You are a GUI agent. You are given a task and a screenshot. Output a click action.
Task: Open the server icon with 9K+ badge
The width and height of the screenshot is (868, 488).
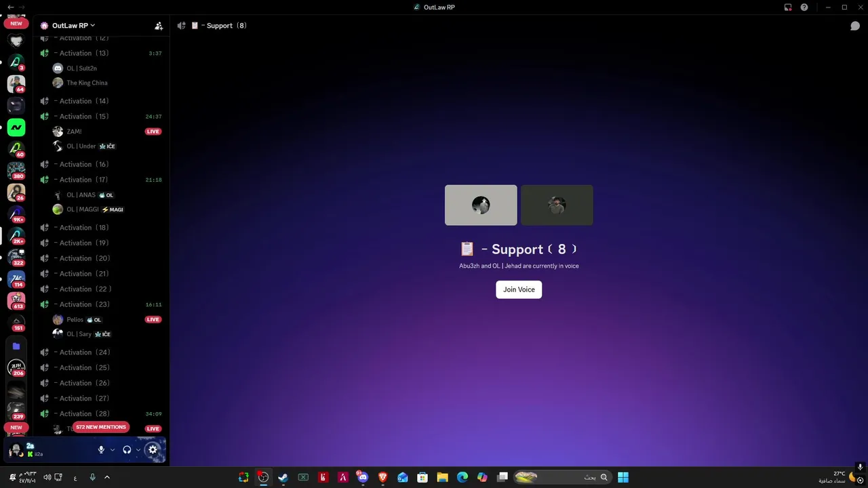click(16, 213)
